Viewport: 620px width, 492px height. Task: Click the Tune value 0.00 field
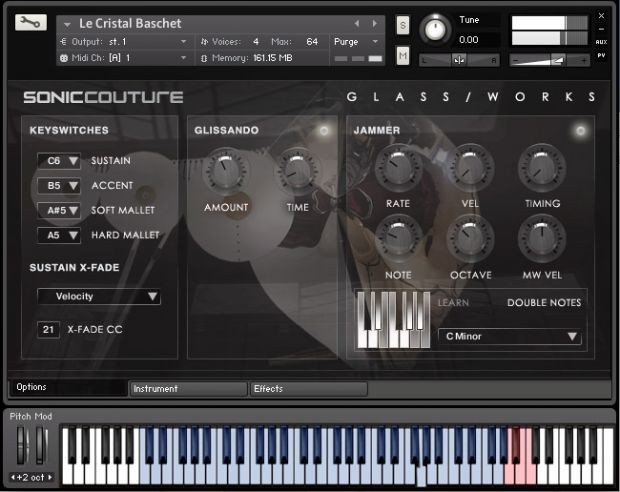pos(469,40)
